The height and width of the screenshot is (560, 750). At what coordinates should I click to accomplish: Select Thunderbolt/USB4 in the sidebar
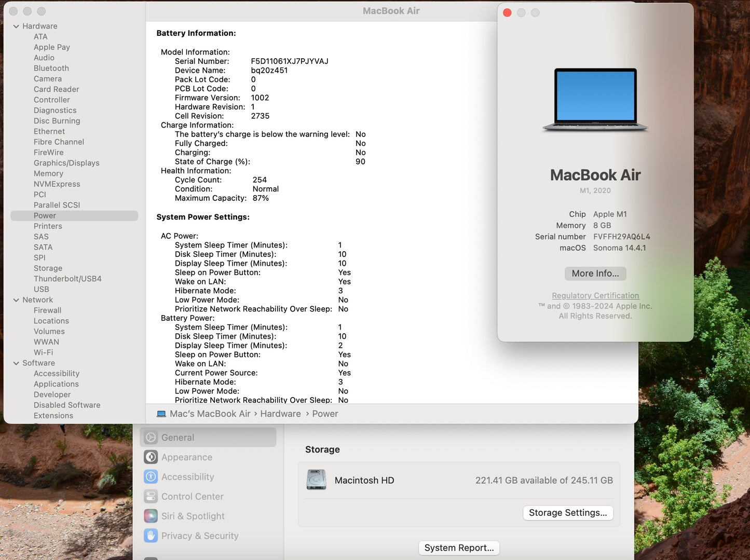tap(67, 279)
